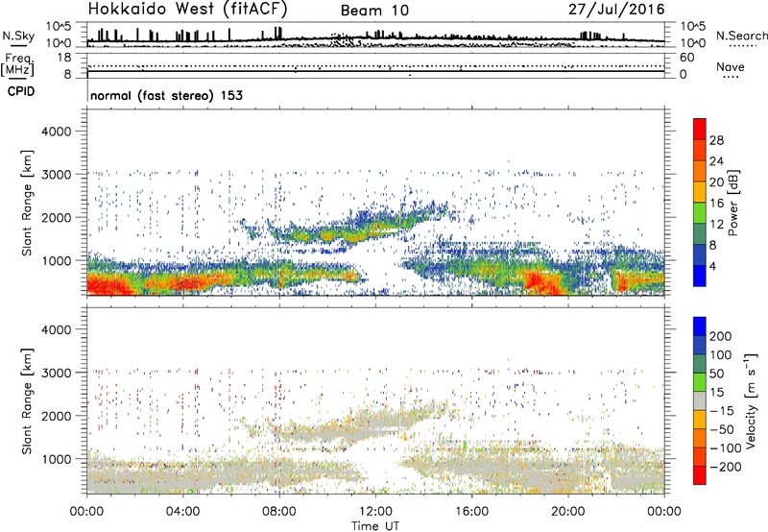Click the 4000 tick of the power panel
Image resolution: width=768 pixels, height=532 pixels.
click(x=56, y=132)
